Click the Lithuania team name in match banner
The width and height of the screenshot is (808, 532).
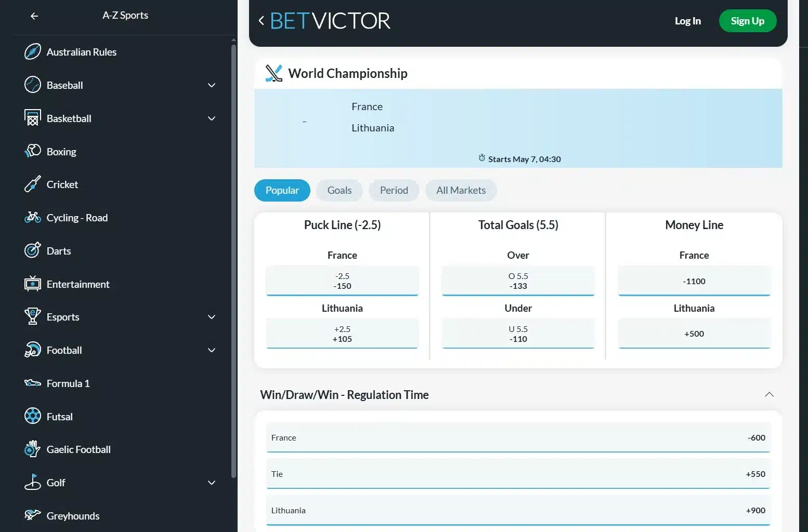[x=373, y=128]
